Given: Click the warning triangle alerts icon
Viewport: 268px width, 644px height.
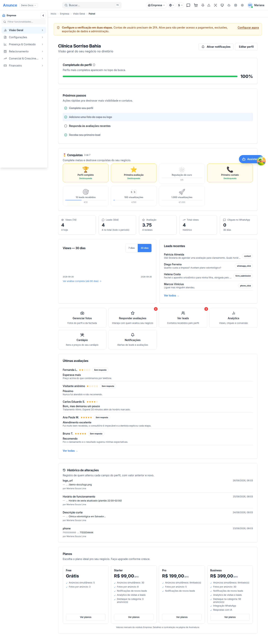Looking at the screenshot, I should (209, 5).
